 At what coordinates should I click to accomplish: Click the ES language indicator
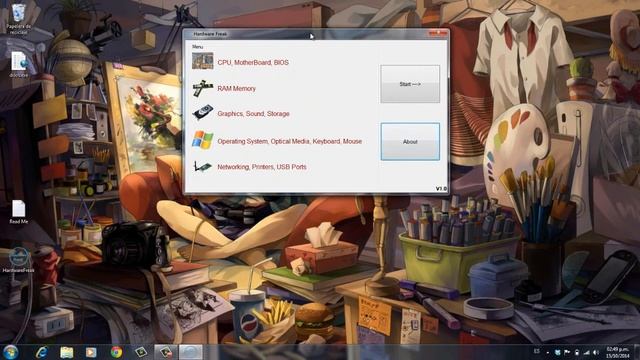(x=537, y=351)
